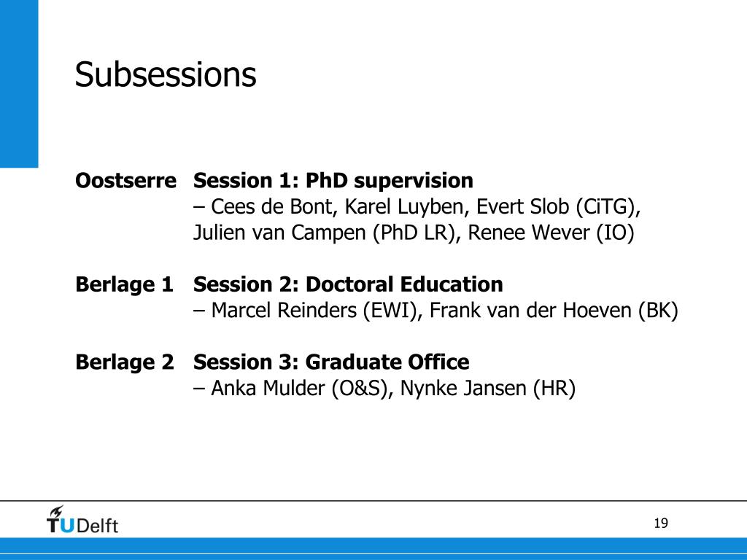Click the Oostserre room label
The height and width of the screenshot is (560, 747).
[x=125, y=181]
